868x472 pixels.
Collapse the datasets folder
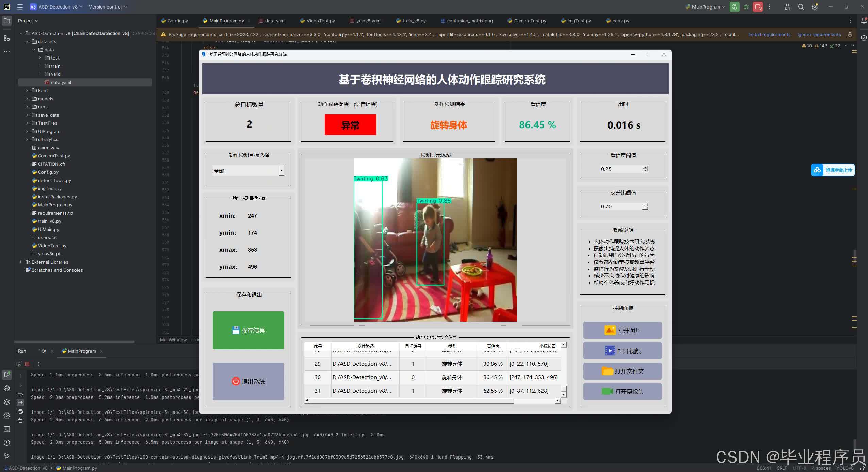point(27,41)
